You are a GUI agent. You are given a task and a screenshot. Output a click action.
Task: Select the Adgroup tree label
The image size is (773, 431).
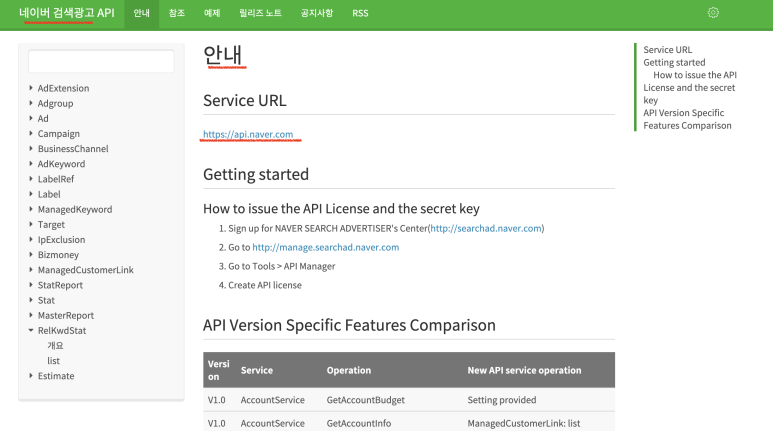click(55, 104)
